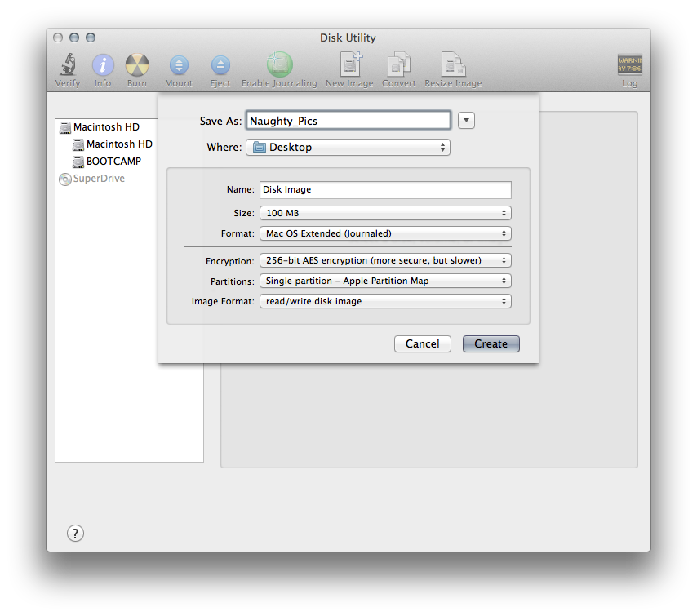
Task: Open the Info toolbar icon
Action: (103, 65)
